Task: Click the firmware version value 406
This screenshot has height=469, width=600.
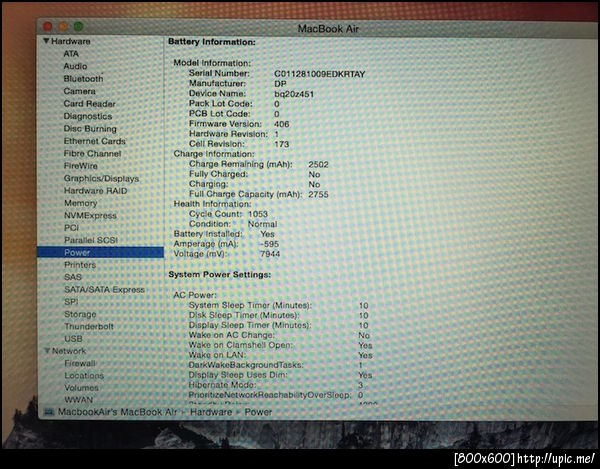Action: 282,124
